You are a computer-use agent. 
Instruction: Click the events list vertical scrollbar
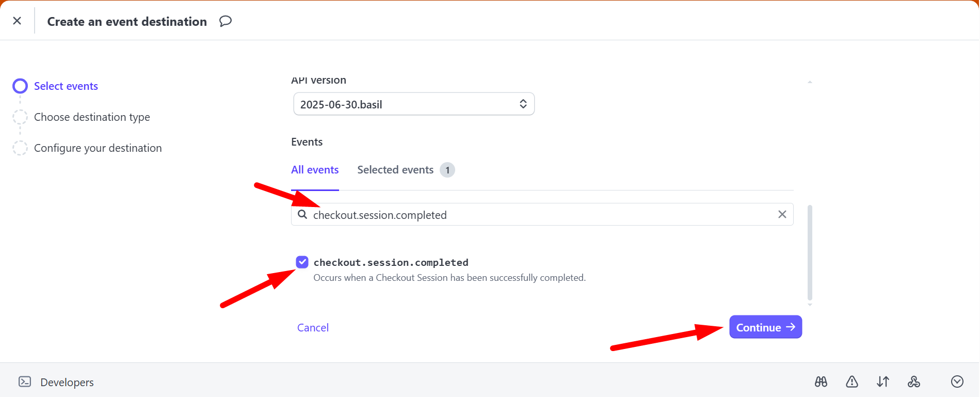pyautogui.click(x=810, y=252)
